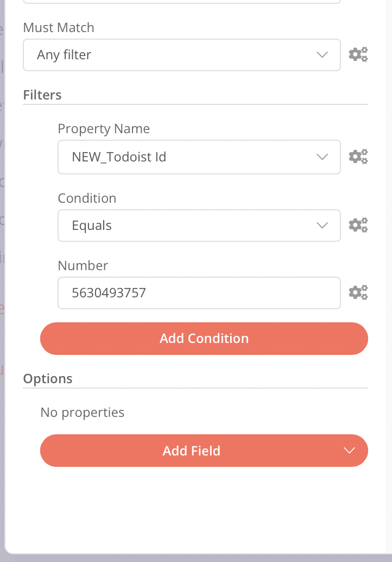
Task: Click the 'No properties' text
Action: pyautogui.click(x=83, y=413)
